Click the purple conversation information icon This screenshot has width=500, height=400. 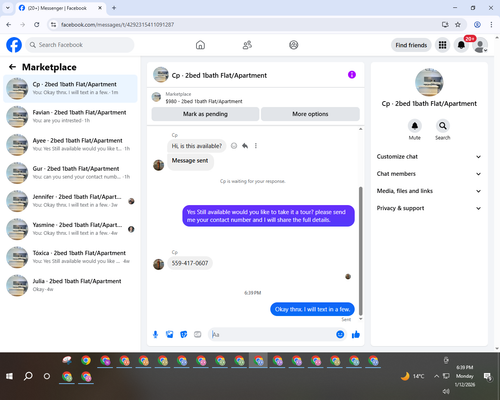(352, 75)
